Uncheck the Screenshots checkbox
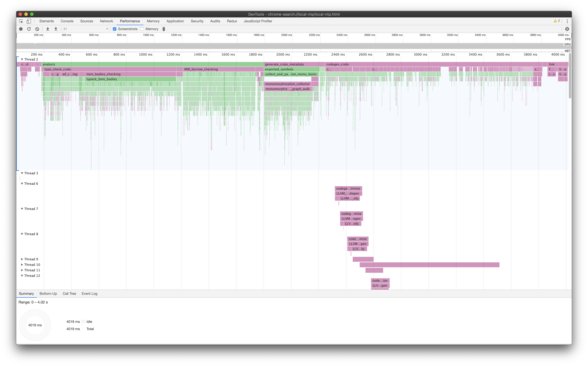The image size is (588, 366). point(115,29)
